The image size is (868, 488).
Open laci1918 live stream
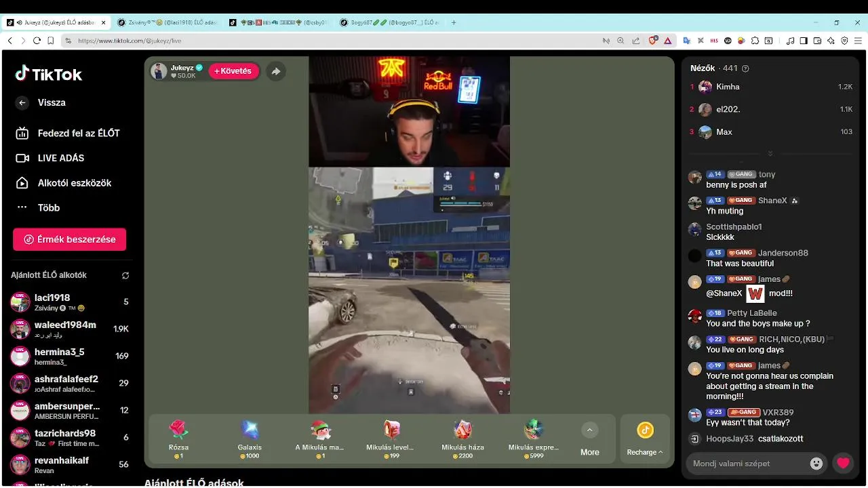(x=69, y=302)
